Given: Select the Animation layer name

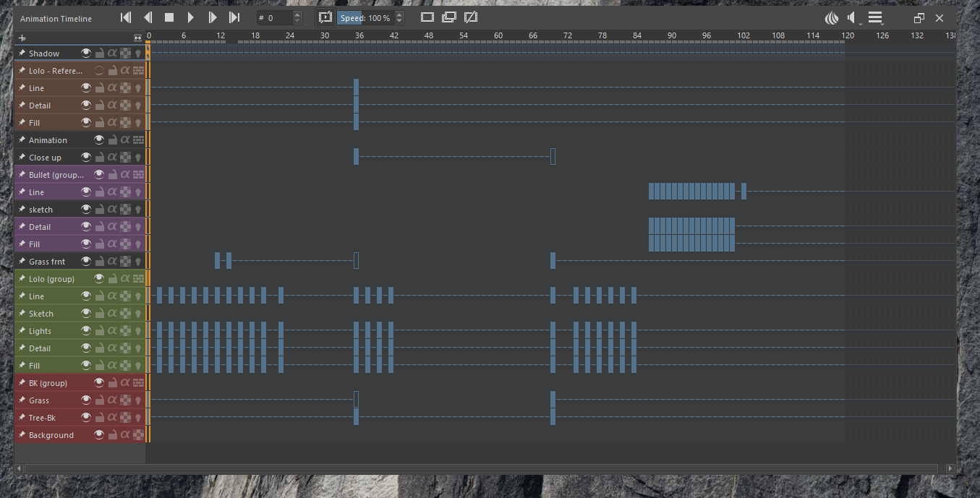Looking at the screenshot, I should [48, 140].
